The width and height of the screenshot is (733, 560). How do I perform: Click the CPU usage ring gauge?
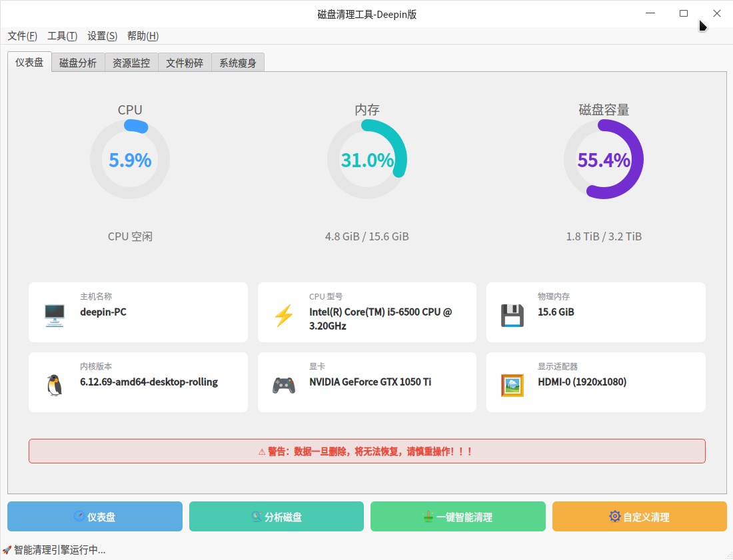click(x=130, y=159)
